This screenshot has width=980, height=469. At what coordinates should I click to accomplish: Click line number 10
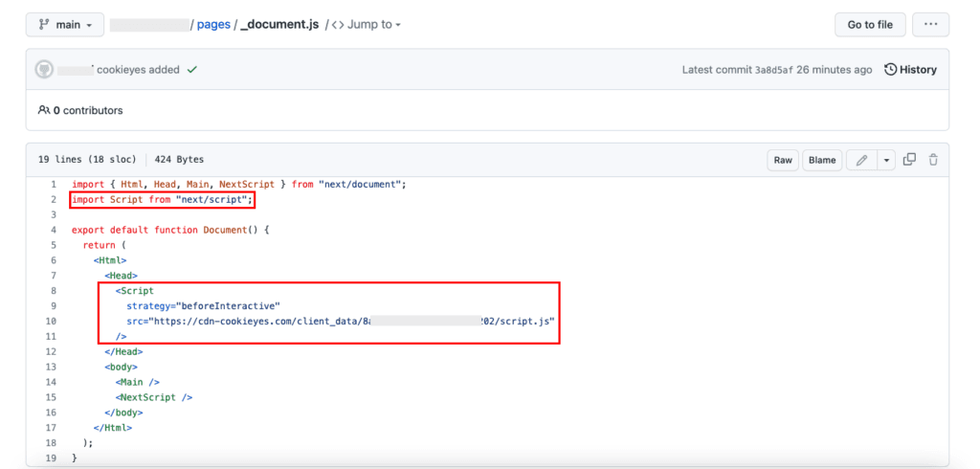(52, 322)
